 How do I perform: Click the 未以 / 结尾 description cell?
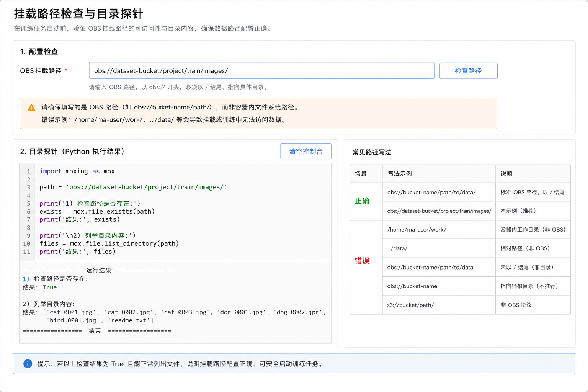(x=533, y=267)
